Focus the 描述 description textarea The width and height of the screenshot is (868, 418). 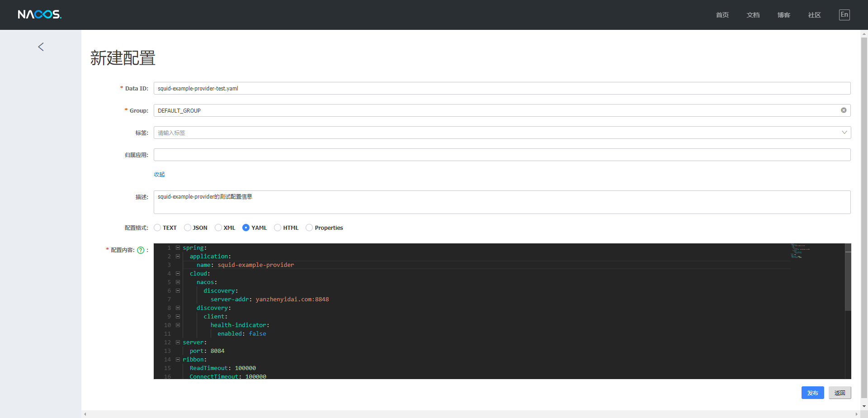[x=502, y=202]
